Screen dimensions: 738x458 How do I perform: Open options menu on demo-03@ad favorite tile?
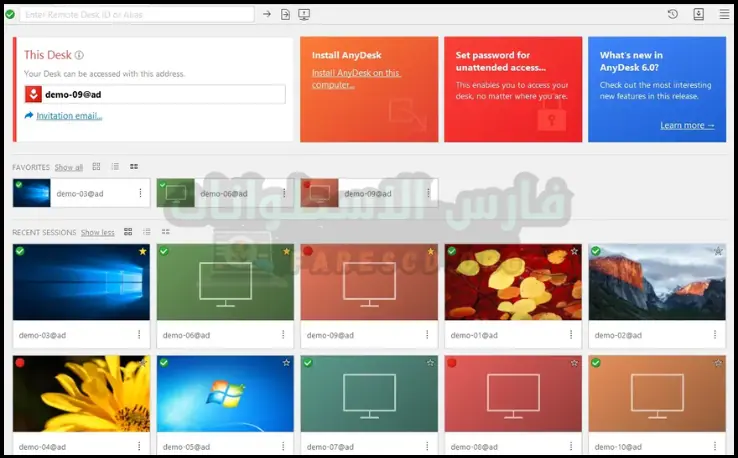tap(140, 193)
